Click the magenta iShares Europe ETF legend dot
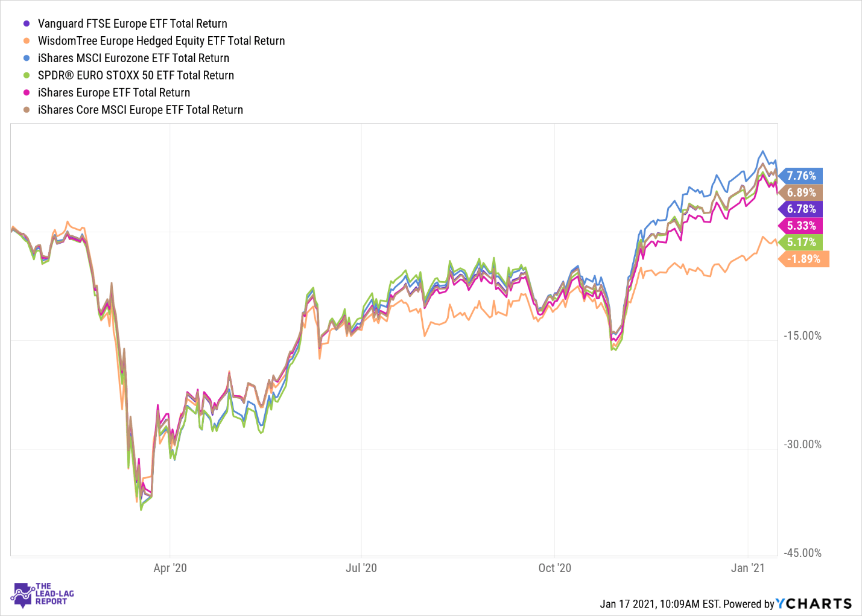 (27, 92)
